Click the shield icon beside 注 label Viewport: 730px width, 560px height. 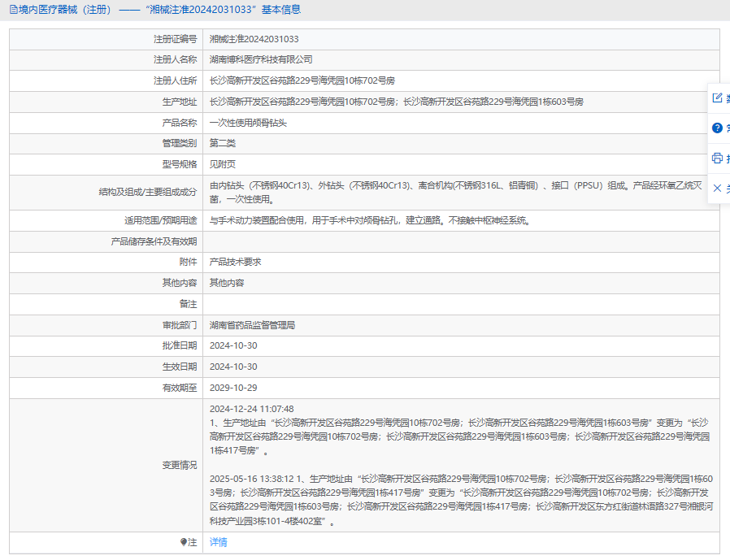pyautogui.click(x=184, y=542)
